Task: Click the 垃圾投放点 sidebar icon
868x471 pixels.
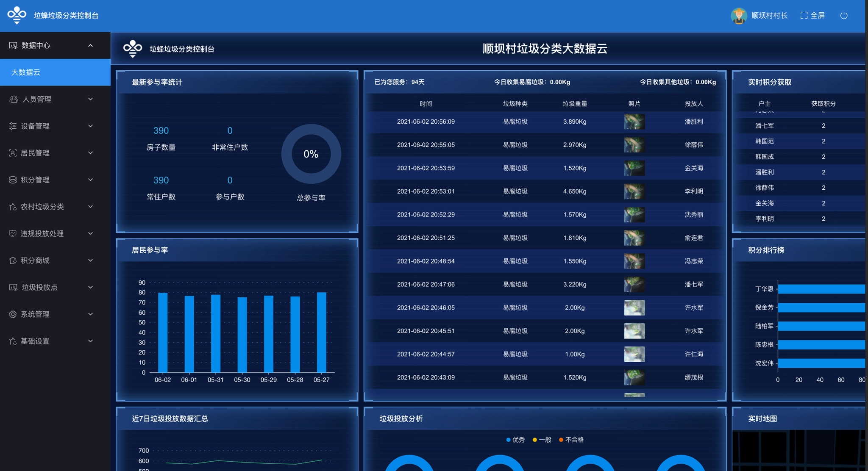Action: click(13, 287)
